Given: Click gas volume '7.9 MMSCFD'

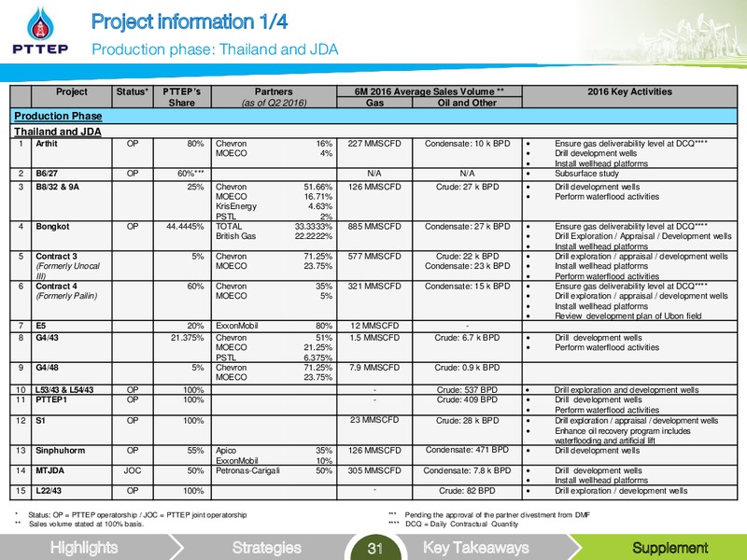Looking at the screenshot, I should pos(374,368).
